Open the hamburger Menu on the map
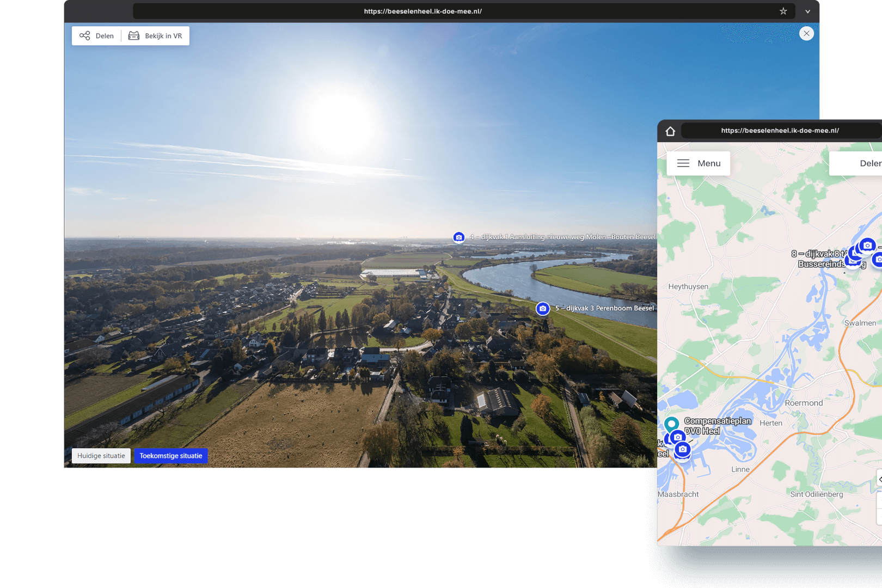 (698, 163)
